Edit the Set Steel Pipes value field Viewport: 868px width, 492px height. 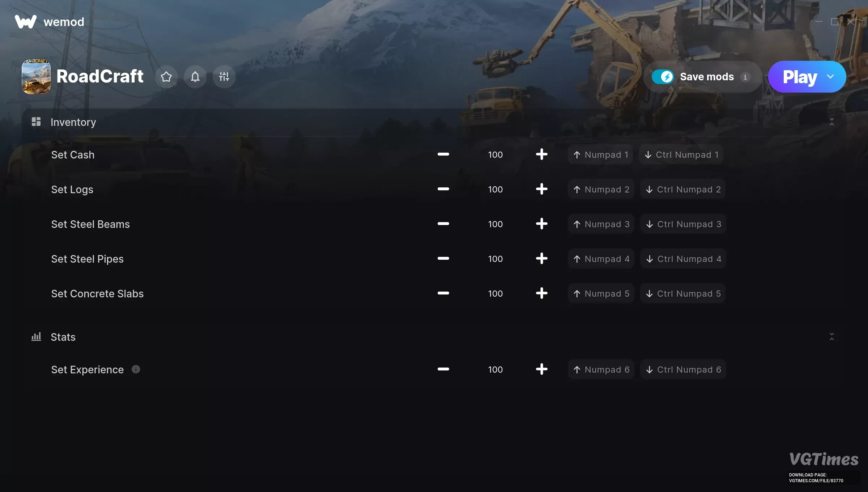[495, 259]
